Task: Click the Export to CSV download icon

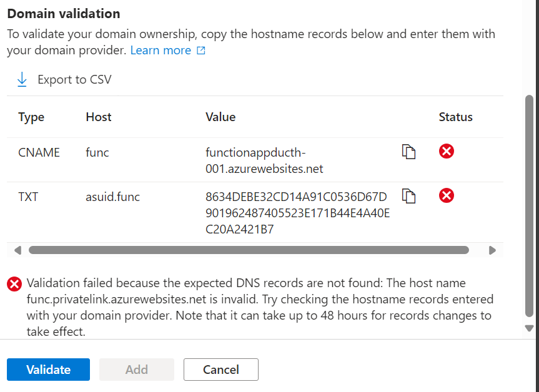Action: 22,79
